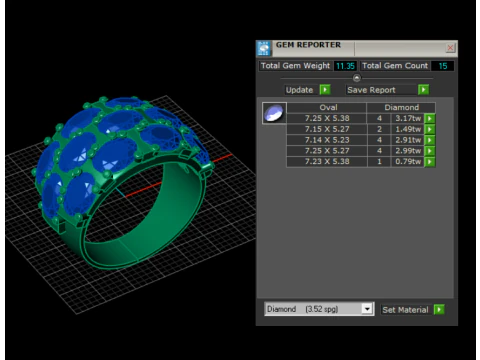Click the Oval column header
Screen dimensions: 480x360
pyautogui.click(x=327, y=107)
